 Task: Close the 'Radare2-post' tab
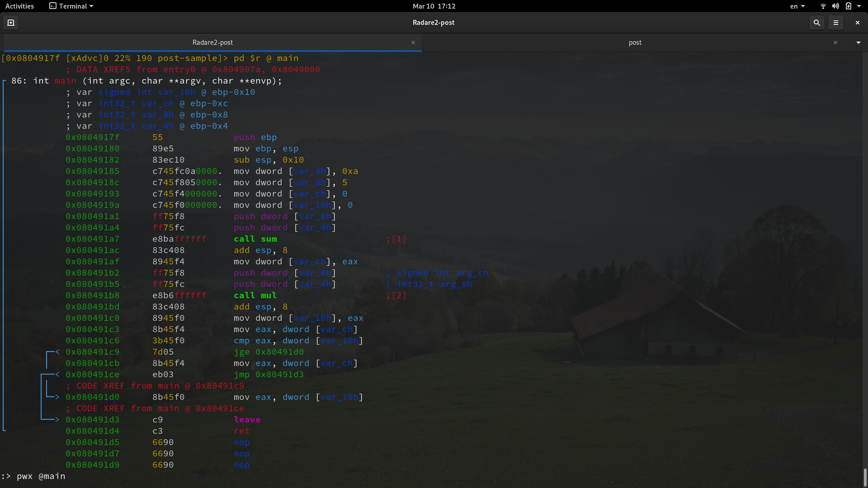point(413,42)
